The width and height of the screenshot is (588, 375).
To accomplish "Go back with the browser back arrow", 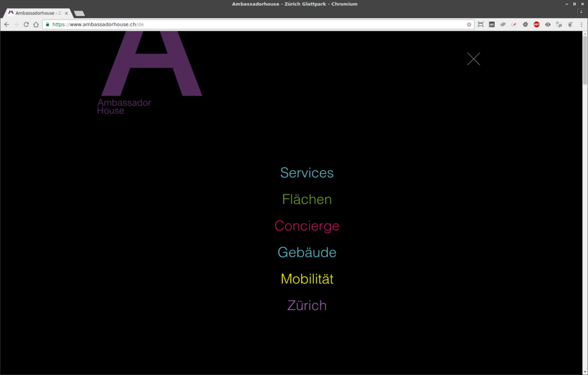I will [x=7, y=24].
